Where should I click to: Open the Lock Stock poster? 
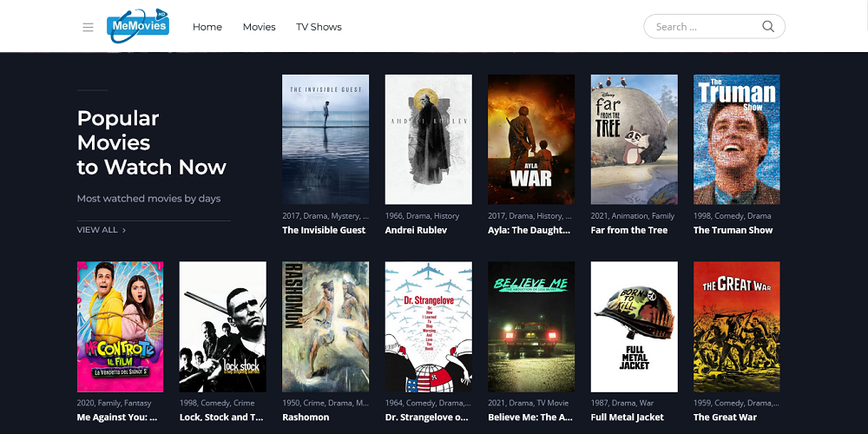(x=223, y=326)
